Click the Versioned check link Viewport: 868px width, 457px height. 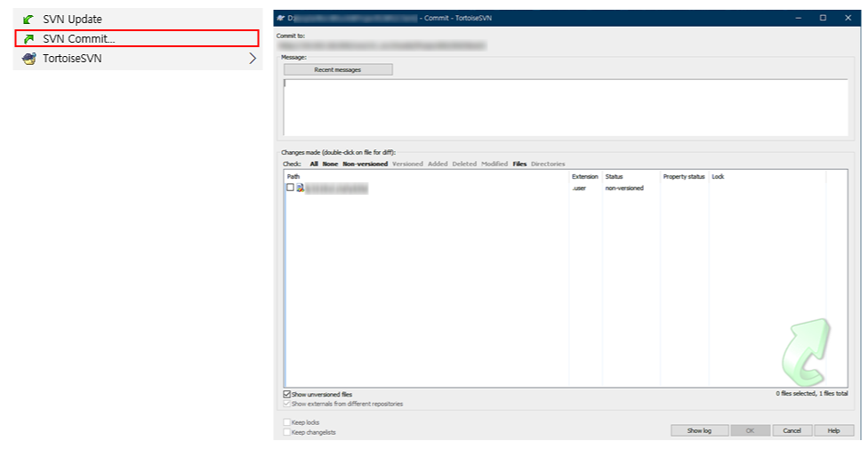(407, 164)
